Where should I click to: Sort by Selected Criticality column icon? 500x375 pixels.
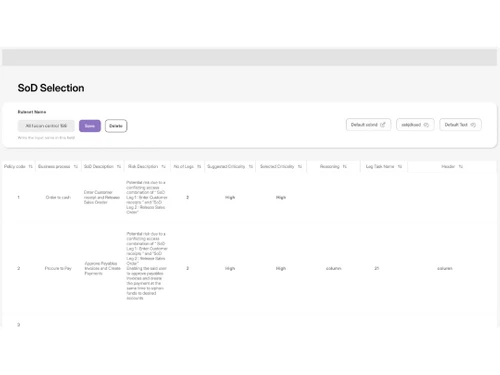click(300, 166)
